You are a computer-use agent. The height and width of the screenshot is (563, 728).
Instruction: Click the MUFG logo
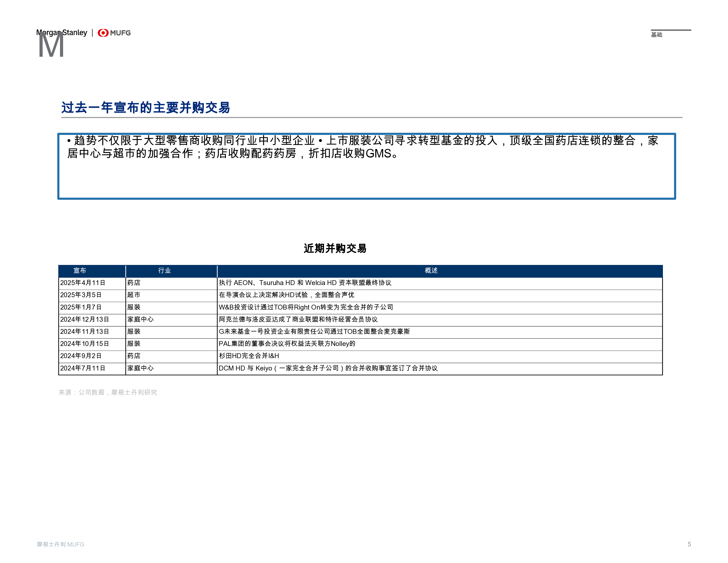[114, 33]
